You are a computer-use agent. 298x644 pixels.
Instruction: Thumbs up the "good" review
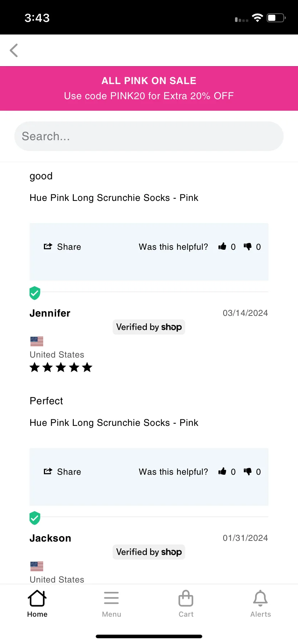[222, 247]
